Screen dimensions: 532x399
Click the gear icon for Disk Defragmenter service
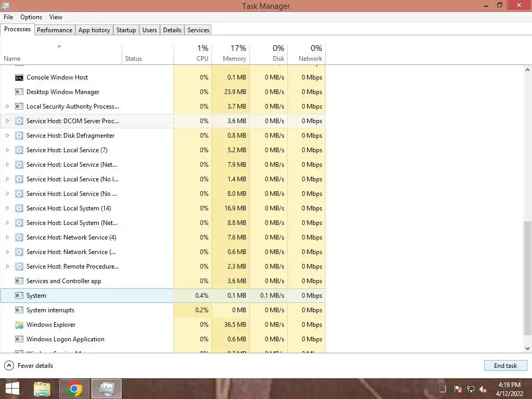[19, 136]
